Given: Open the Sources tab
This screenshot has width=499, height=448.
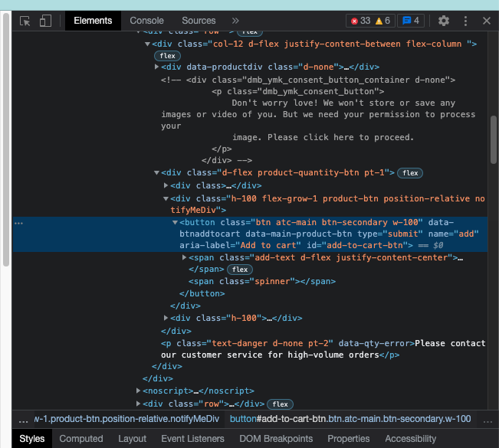Looking at the screenshot, I should [x=199, y=21].
